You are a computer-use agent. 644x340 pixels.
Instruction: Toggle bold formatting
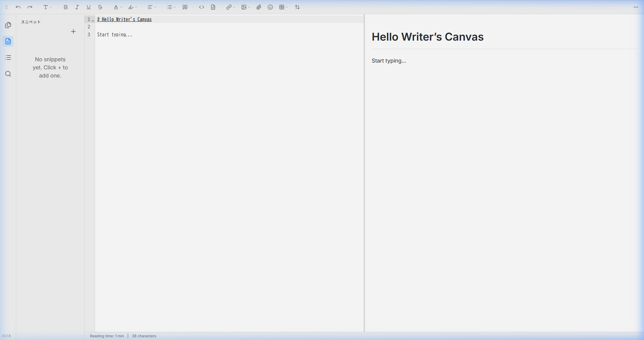click(x=66, y=7)
